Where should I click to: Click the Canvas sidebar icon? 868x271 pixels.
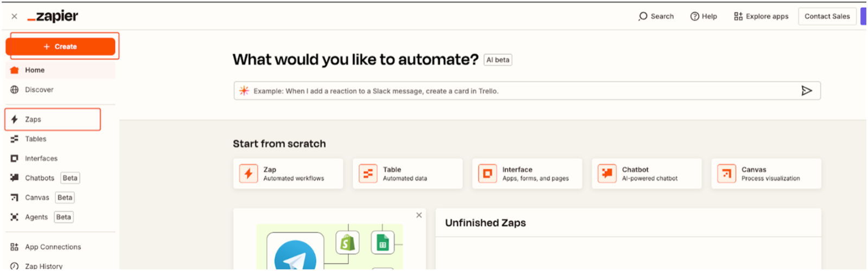pyautogui.click(x=15, y=197)
